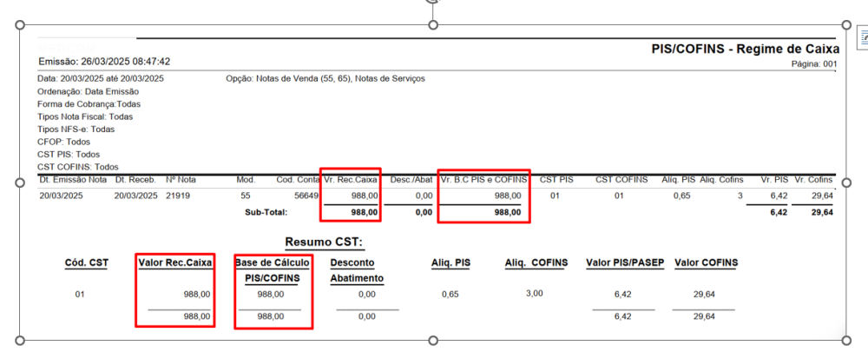This screenshot has height=352, width=868.
Task: Click the Página: 001 page indicator
Action: click(x=813, y=64)
